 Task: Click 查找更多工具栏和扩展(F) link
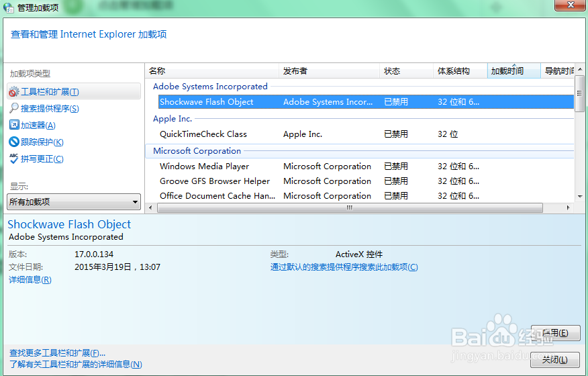(x=57, y=353)
